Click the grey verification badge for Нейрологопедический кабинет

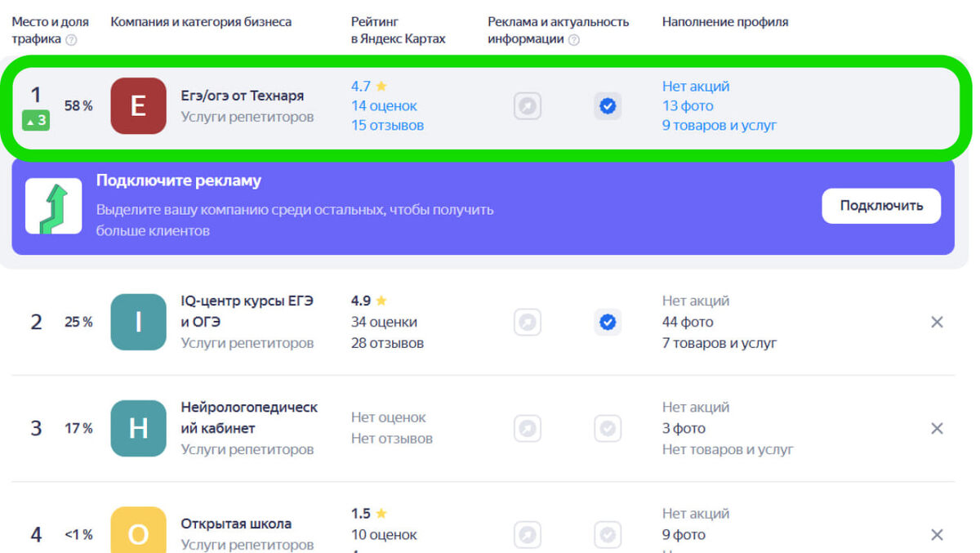tap(608, 428)
